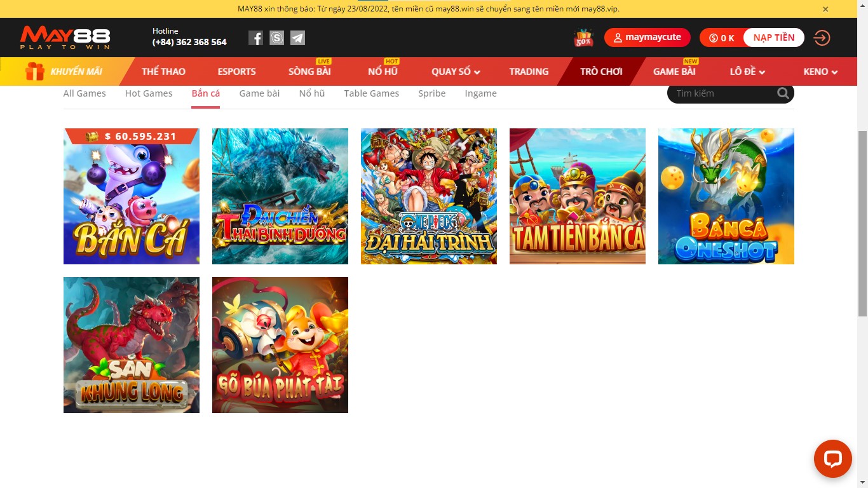Viewport: 868px width, 488px height.
Task: Open the Skype contact icon
Action: (x=276, y=38)
